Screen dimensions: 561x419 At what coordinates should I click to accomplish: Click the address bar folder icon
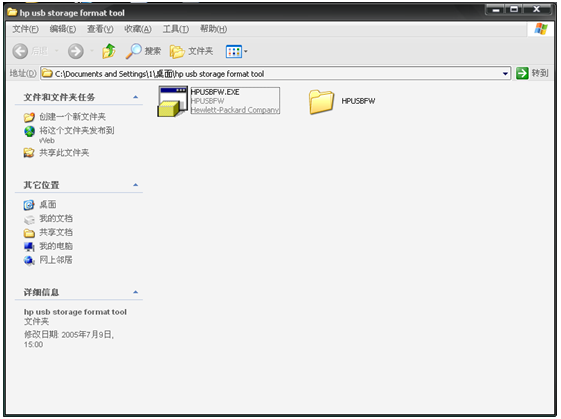(x=47, y=73)
